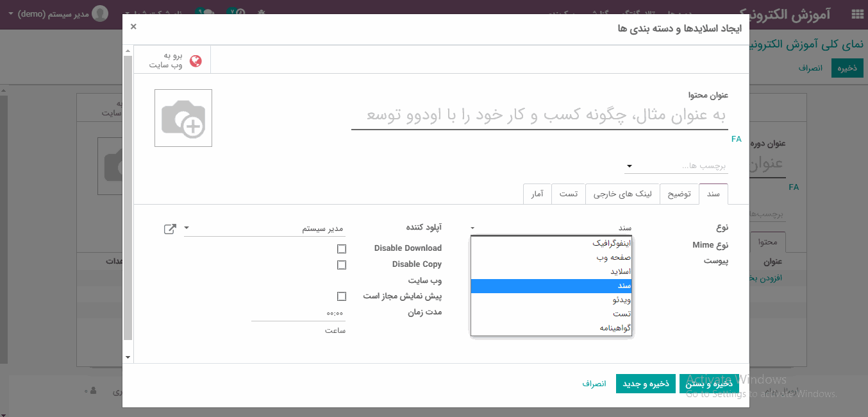This screenshot has height=417, width=868.
Task: Toggle the Disable Copy checkbox
Action: pyautogui.click(x=342, y=265)
